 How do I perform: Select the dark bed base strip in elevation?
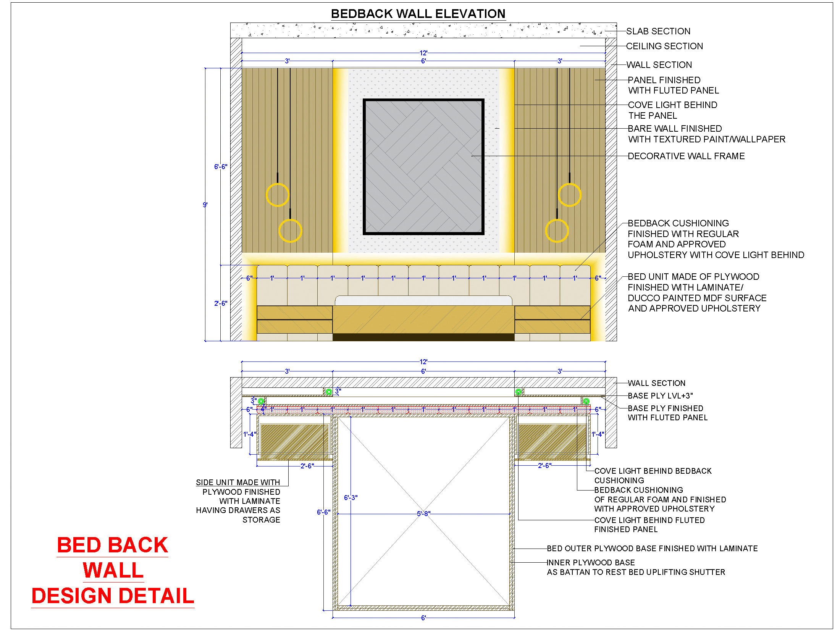[423, 337]
